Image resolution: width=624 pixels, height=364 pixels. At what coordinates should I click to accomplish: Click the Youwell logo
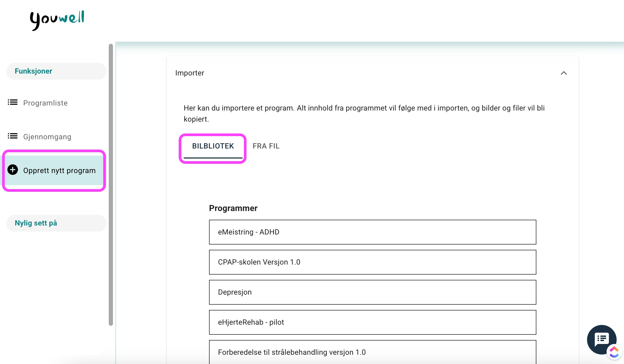tap(57, 20)
